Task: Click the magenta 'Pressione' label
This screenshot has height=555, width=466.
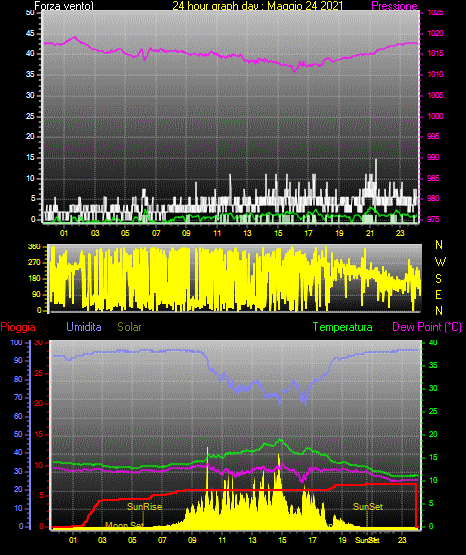Action: click(395, 6)
